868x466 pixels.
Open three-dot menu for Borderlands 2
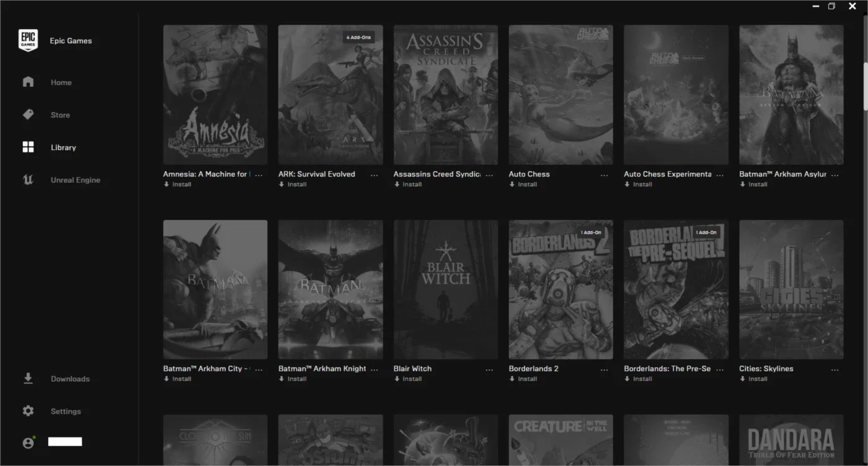[604, 370]
